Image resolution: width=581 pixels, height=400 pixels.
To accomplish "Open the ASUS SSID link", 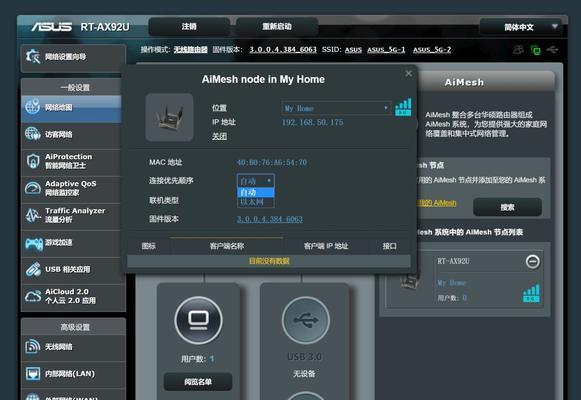I will (x=353, y=50).
